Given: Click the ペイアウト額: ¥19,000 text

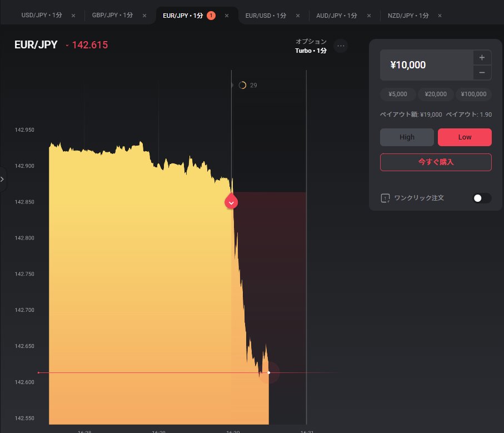Looking at the screenshot, I should (x=411, y=115).
